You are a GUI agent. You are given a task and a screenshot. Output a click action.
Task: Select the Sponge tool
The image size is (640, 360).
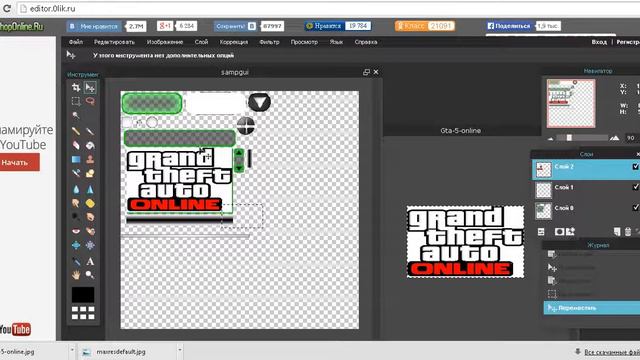coord(90,203)
